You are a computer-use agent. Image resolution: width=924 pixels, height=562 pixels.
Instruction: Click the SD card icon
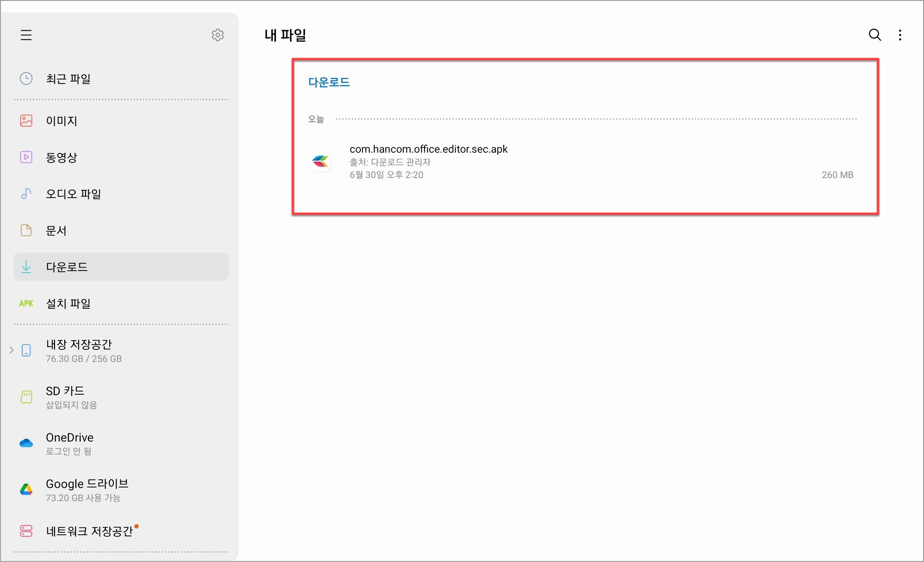26,397
